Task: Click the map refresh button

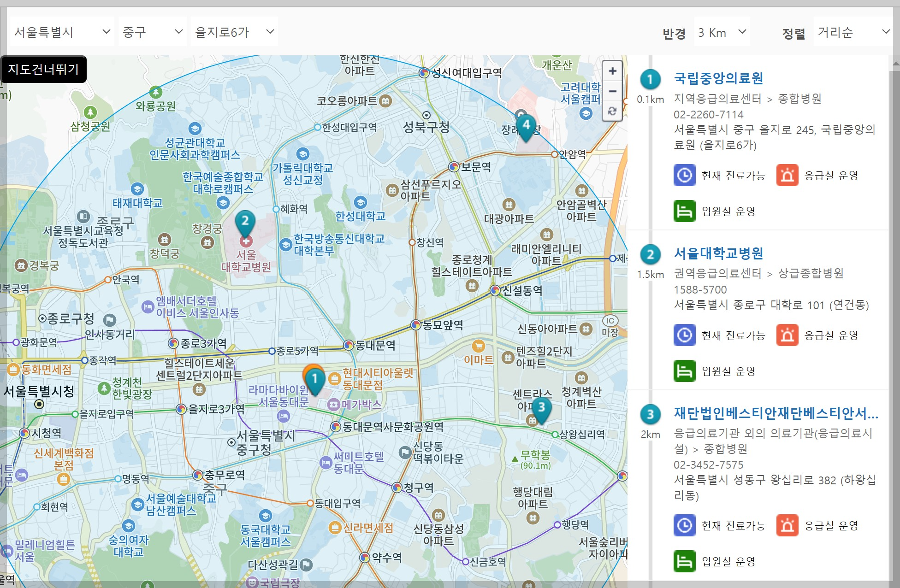Action: coord(612,111)
